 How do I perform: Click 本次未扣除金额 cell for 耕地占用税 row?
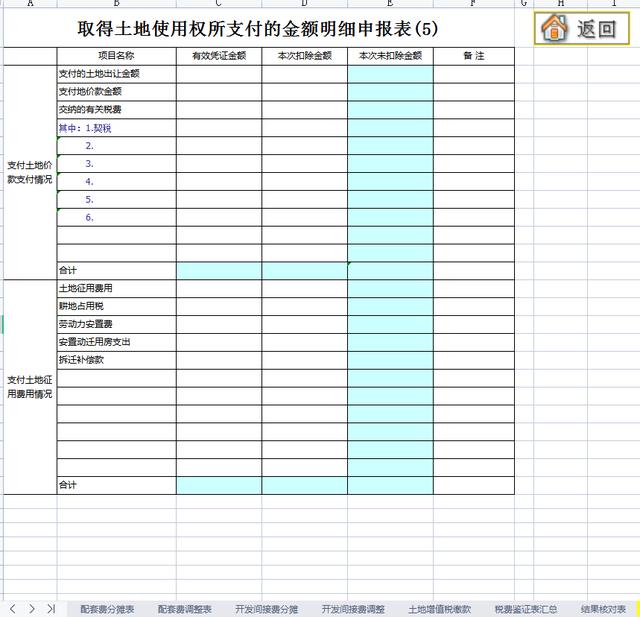point(390,307)
